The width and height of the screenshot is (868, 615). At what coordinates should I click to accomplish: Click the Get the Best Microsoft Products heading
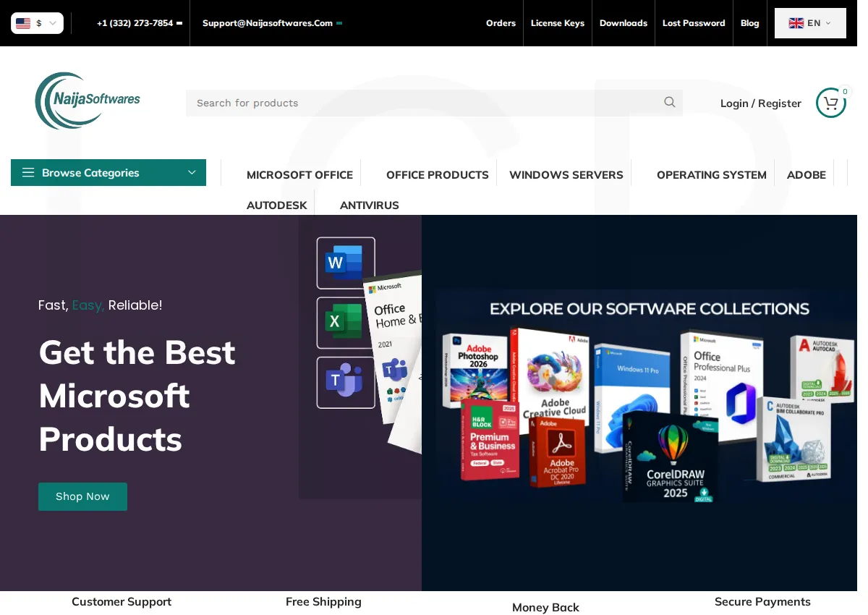(137, 395)
